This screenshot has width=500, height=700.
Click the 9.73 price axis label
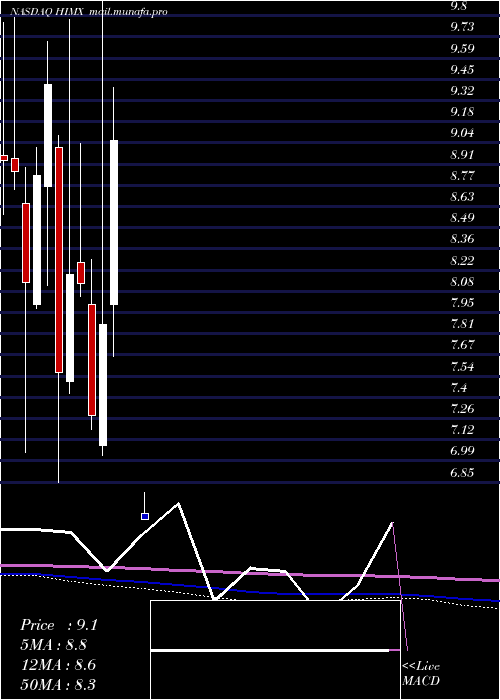[x=462, y=27]
